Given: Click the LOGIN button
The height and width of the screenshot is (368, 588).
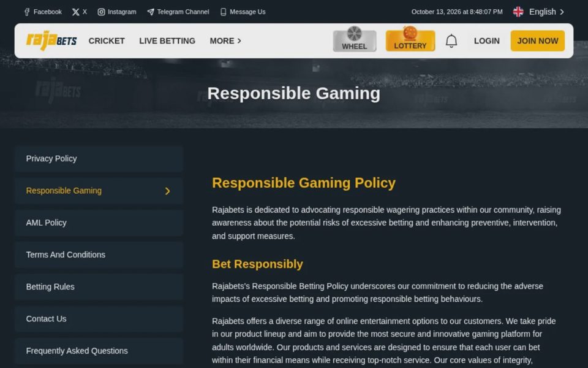Looking at the screenshot, I should click(487, 41).
